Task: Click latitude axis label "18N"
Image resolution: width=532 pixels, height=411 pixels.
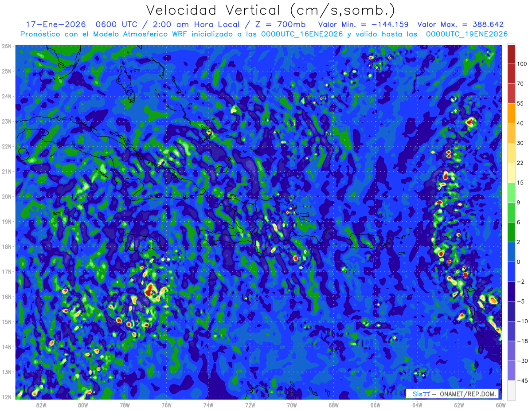Action: point(7,247)
